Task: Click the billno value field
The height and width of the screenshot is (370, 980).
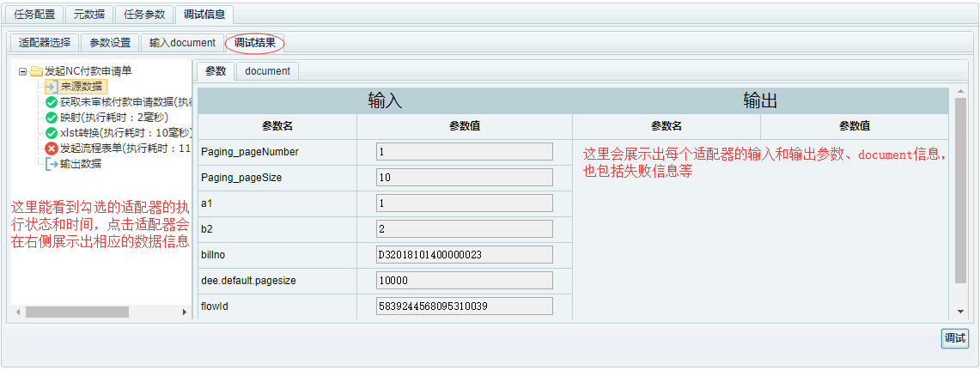Action: [465, 254]
